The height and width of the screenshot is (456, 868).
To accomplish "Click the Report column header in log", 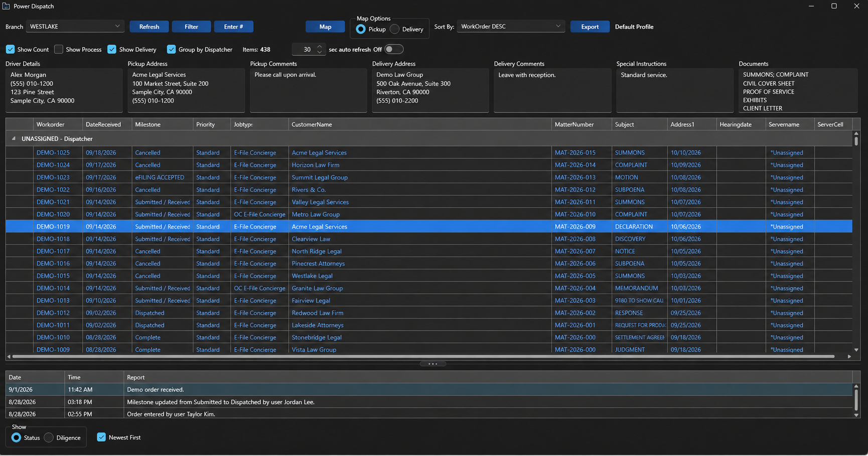I will pyautogui.click(x=488, y=377).
